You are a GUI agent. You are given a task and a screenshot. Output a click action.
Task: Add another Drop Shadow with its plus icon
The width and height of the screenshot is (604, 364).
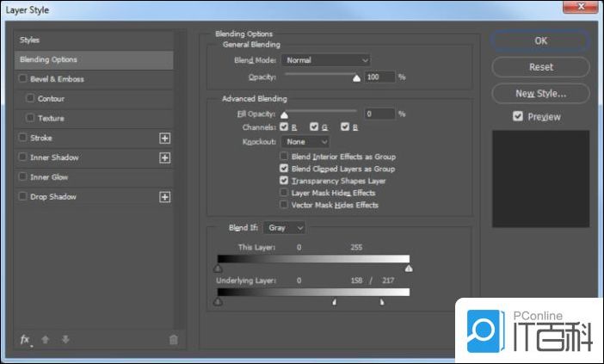click(165, 197)
